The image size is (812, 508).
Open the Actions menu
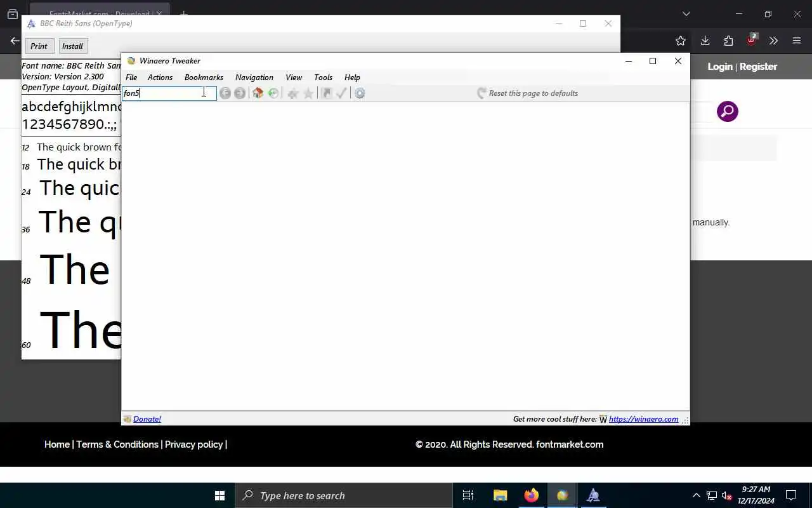[x=160, y=77]
